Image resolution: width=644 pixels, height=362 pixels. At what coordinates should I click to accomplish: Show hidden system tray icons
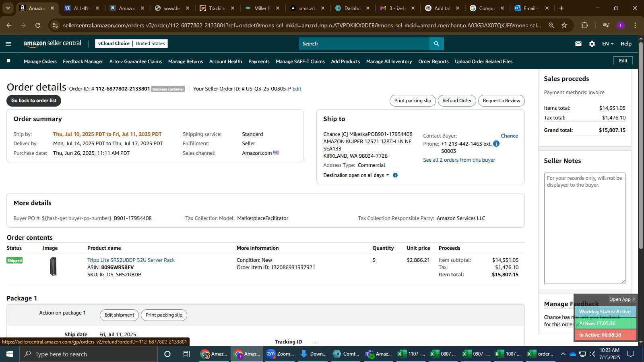pyautogui.click(x=563, y=354)
